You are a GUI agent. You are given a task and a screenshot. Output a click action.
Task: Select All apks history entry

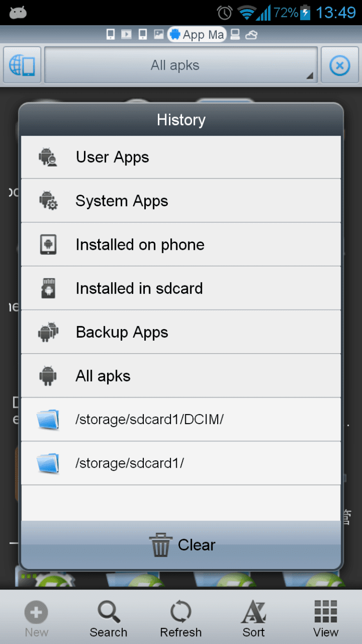pos(181,376)
